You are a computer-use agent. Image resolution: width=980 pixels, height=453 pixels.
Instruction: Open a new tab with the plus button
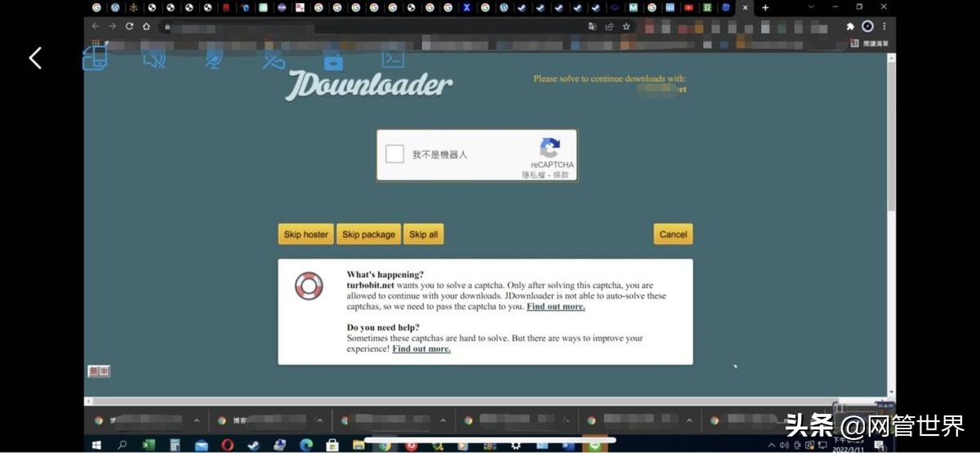(764, 7)
